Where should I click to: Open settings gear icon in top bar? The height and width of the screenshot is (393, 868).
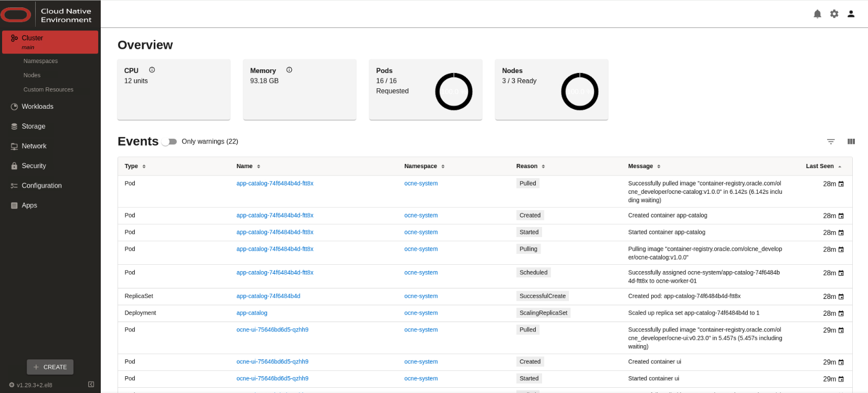[834, 14]
